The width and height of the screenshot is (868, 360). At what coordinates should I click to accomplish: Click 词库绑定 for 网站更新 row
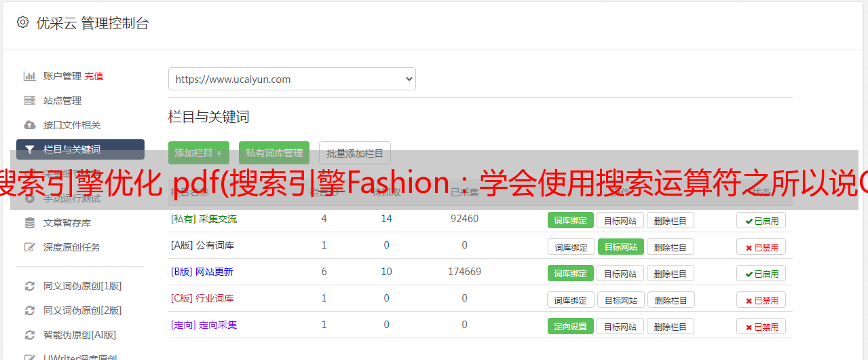571,273
